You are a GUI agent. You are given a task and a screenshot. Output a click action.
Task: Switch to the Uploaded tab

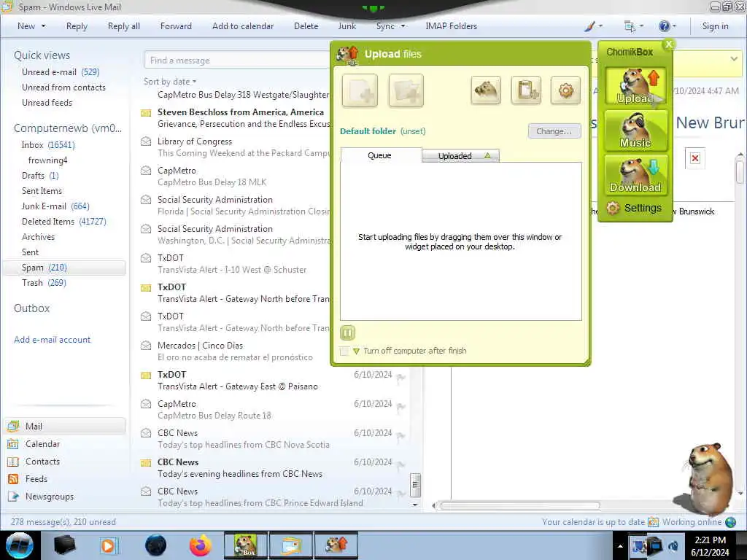pos(461,156)
